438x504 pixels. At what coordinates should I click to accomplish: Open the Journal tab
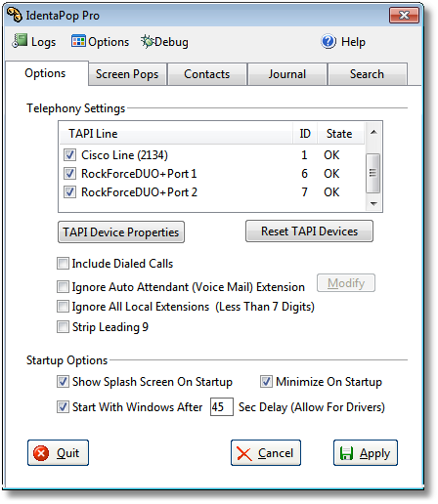pos(287,74)
